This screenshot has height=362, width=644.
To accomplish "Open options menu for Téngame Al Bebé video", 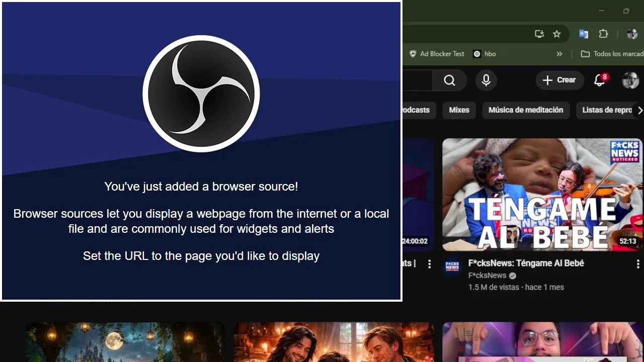I will click(638, 264).
